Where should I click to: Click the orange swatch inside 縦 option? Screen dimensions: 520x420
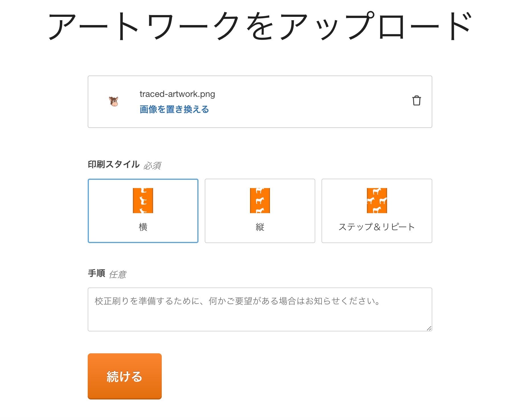click(x=259, y=201)
